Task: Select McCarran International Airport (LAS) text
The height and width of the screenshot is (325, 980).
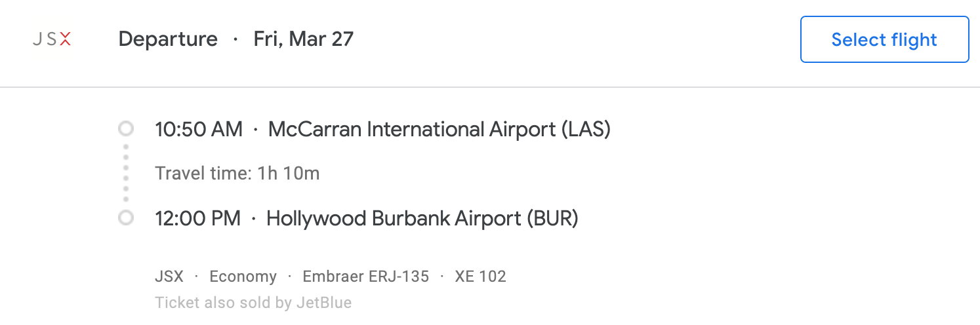Action: (x=439, y=130)
